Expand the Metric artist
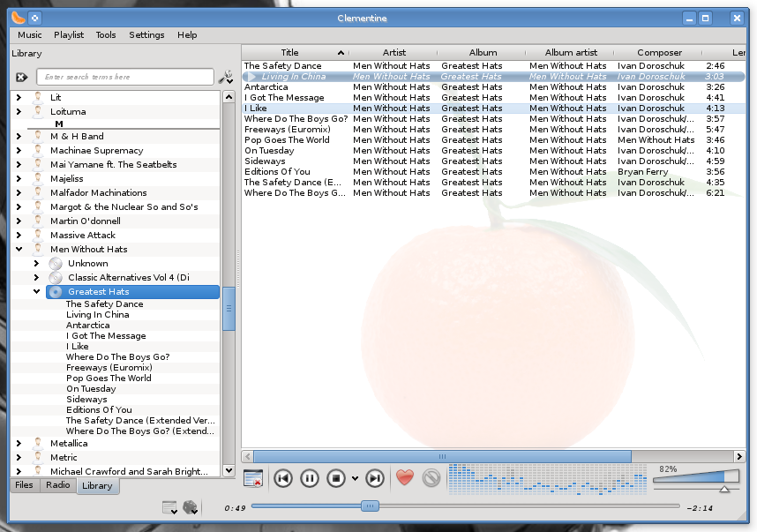The width and height of the screenshot is (757, 532). (x=19, y=457)
